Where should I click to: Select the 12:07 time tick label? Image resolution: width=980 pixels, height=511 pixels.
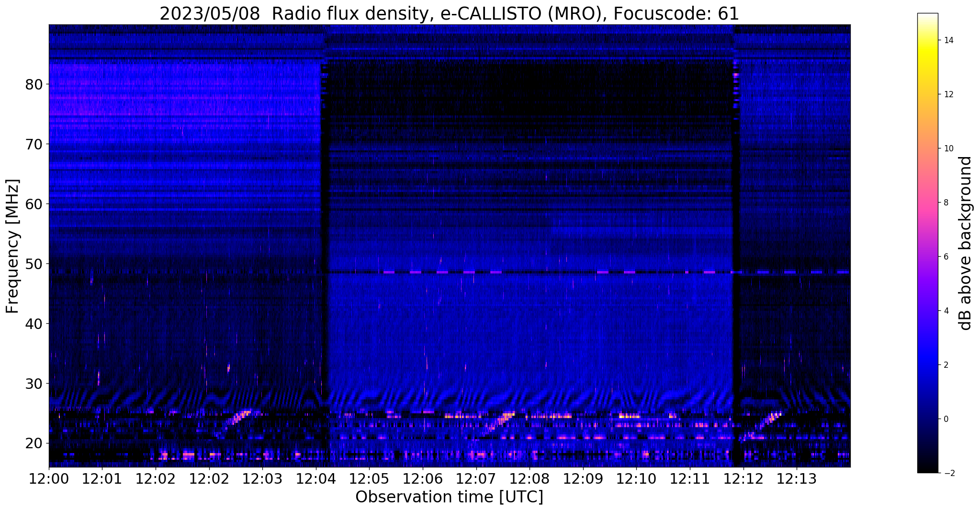(x=476, y=478)
